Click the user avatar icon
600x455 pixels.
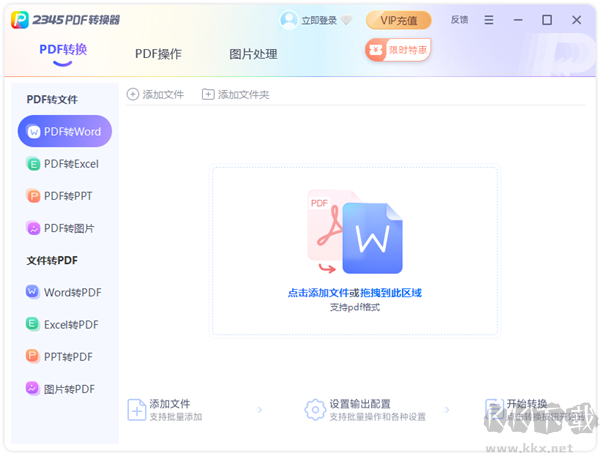289,20
